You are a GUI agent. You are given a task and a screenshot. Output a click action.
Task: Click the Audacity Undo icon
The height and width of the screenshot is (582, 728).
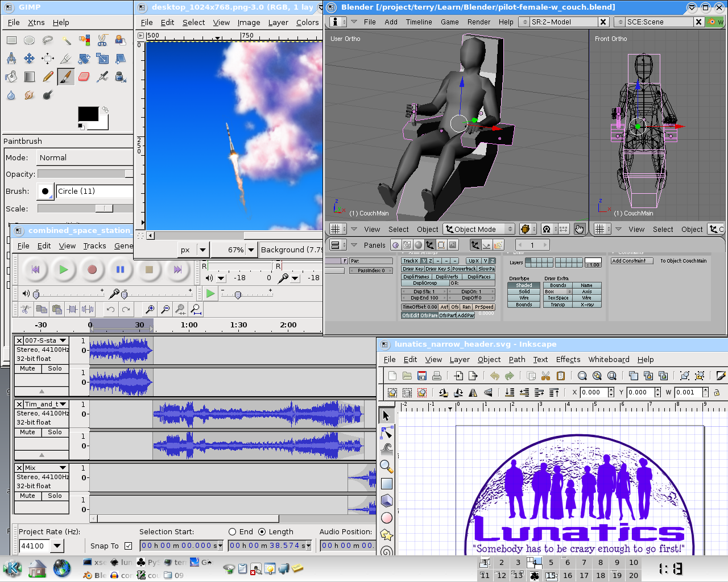click(110, 309)
